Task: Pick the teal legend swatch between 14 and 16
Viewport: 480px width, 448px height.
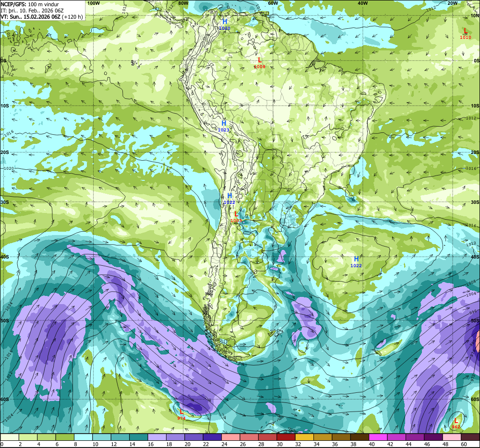Action: click(139, 437)
